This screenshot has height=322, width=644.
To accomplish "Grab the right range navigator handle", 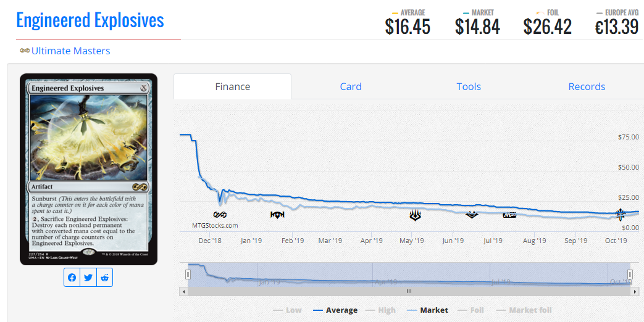I will (x=630, y=275).
